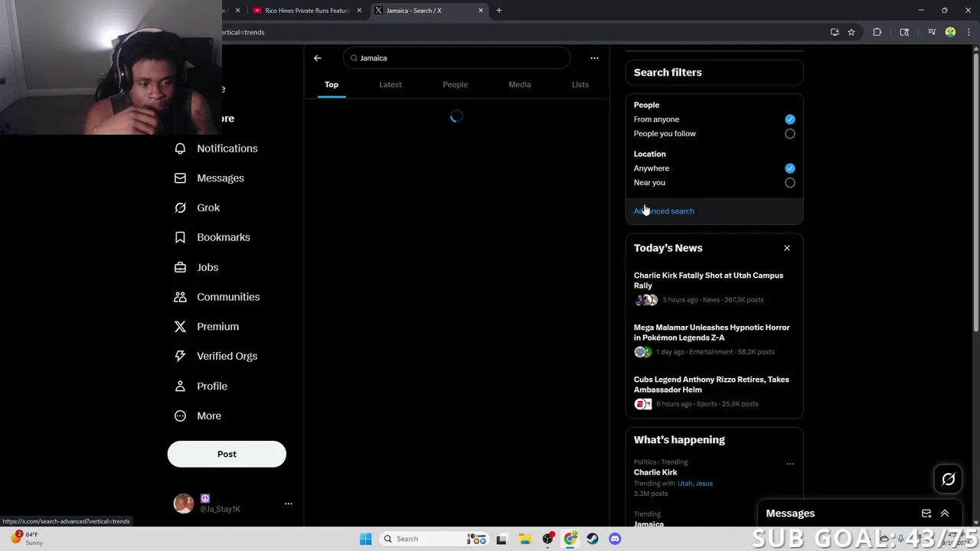Image resolution: width=980 pixels, height=551 pixels.
Task: Close the Rico Hines browser tab
Action: pyautogui.click(x=359, y=11)
